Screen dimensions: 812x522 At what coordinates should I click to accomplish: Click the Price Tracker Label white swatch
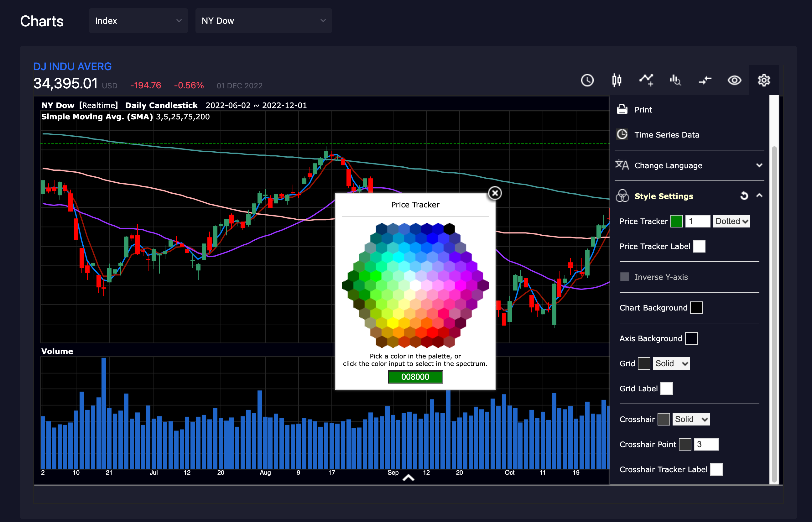tap(699, 246)
